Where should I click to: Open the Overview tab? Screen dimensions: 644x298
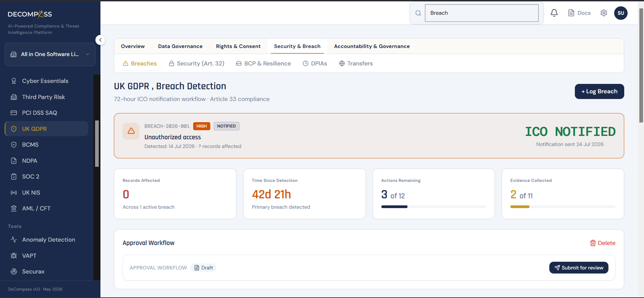pyautogui.click(x=133, y=46)
